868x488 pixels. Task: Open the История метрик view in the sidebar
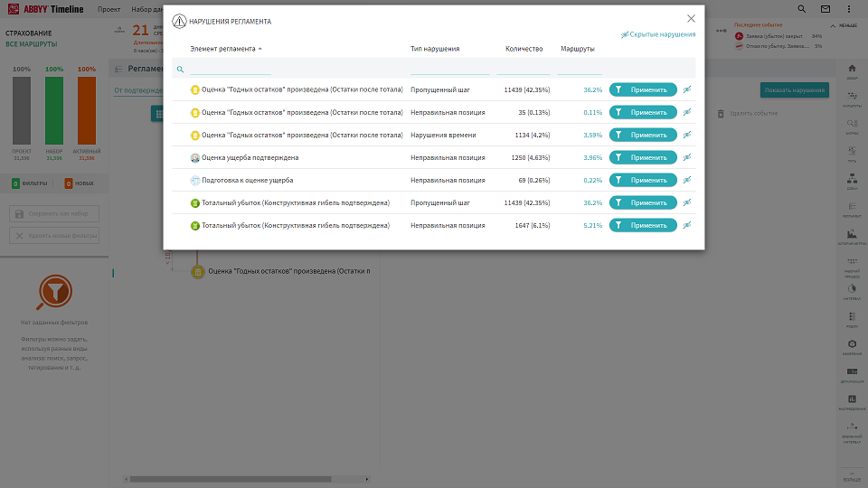[852, 238]
